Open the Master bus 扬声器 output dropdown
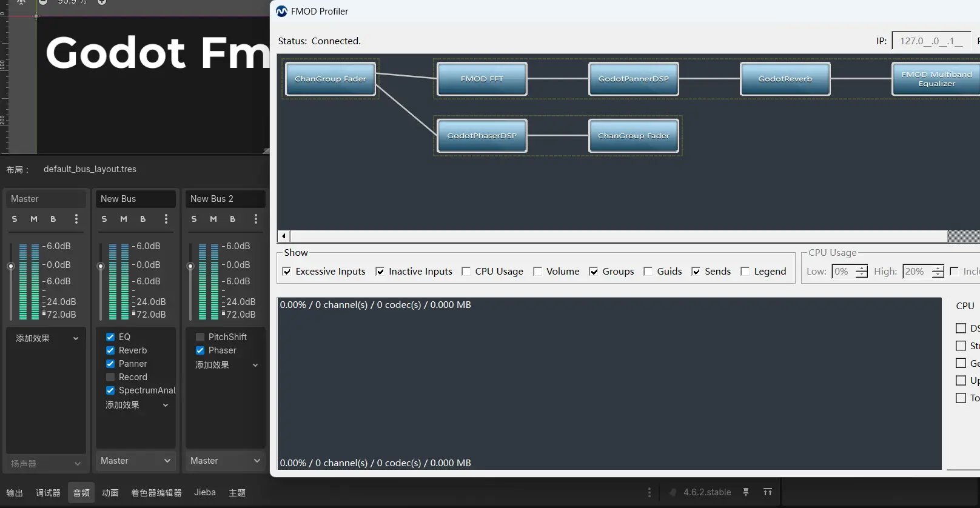 point(46,464)
